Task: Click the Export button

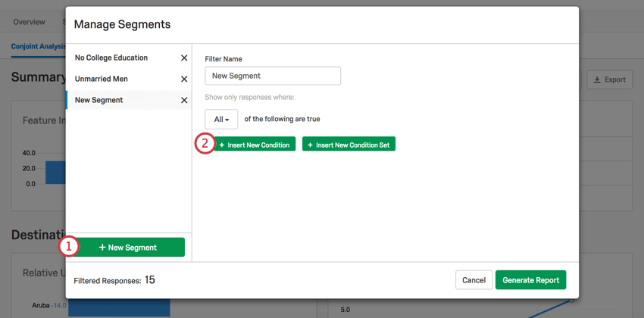Action: point(610,79)
